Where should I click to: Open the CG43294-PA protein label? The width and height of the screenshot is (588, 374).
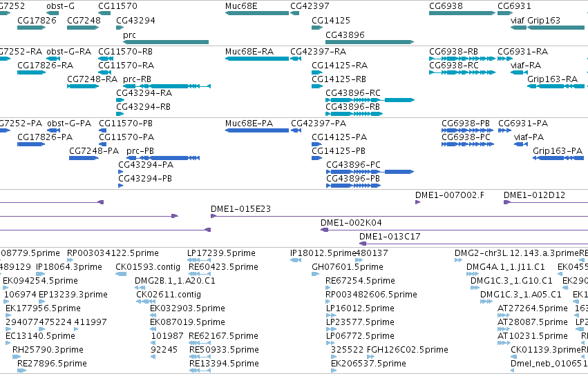pos(146,165)
